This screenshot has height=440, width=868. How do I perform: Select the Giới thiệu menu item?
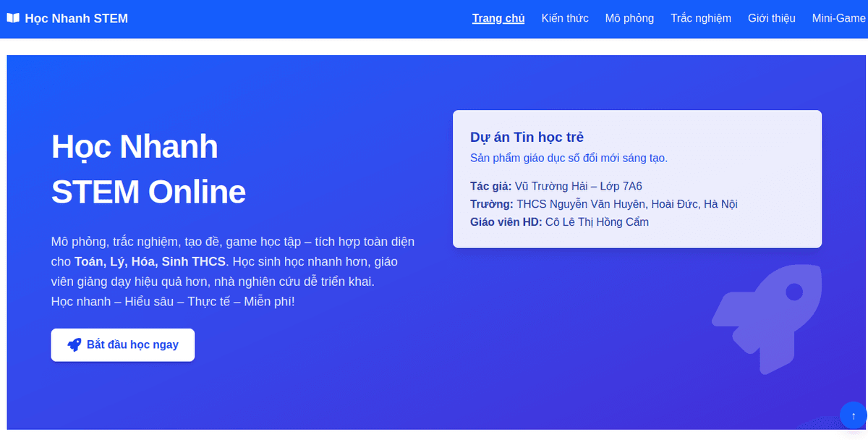[772, 18]
